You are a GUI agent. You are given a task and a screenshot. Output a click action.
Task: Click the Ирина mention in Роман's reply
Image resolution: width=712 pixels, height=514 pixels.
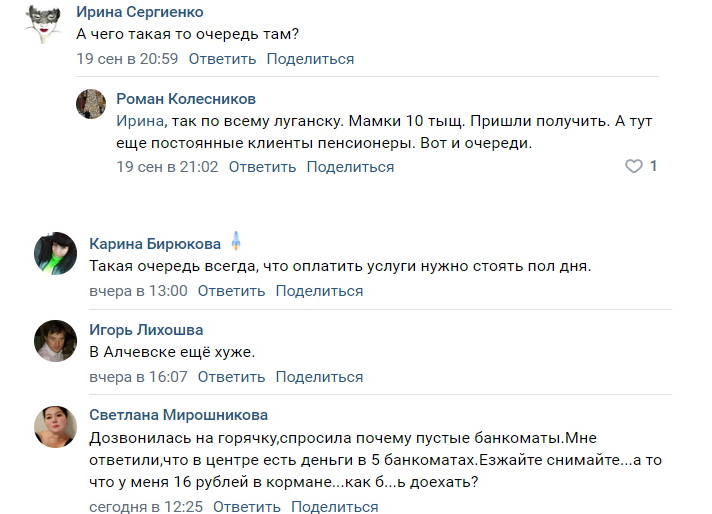[137, 121]
